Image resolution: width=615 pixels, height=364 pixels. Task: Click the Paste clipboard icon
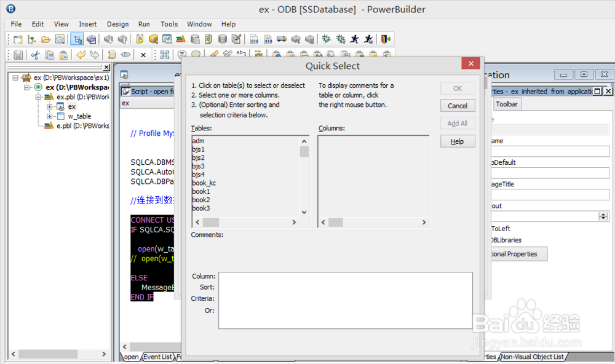click(x=63, y=55)
